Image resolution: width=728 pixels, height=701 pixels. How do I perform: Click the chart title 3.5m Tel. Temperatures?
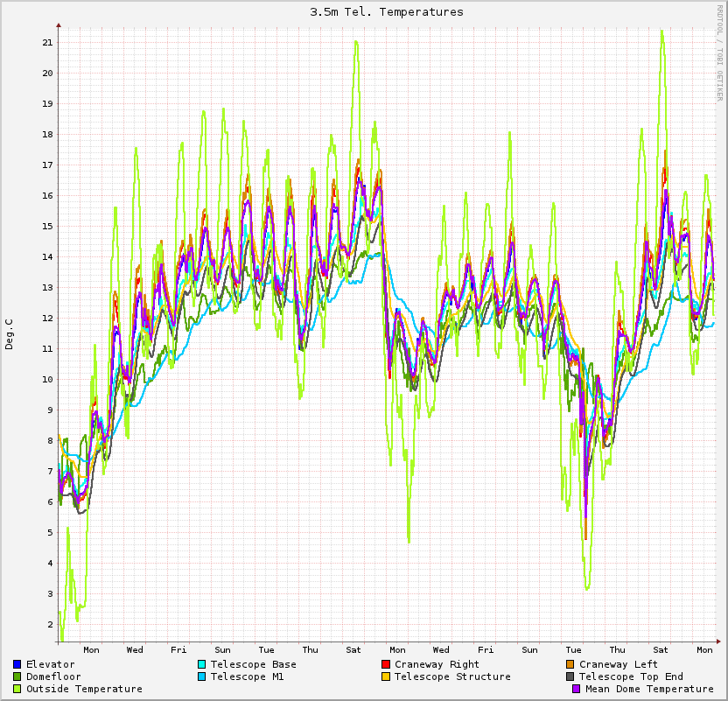coord(387,12)
